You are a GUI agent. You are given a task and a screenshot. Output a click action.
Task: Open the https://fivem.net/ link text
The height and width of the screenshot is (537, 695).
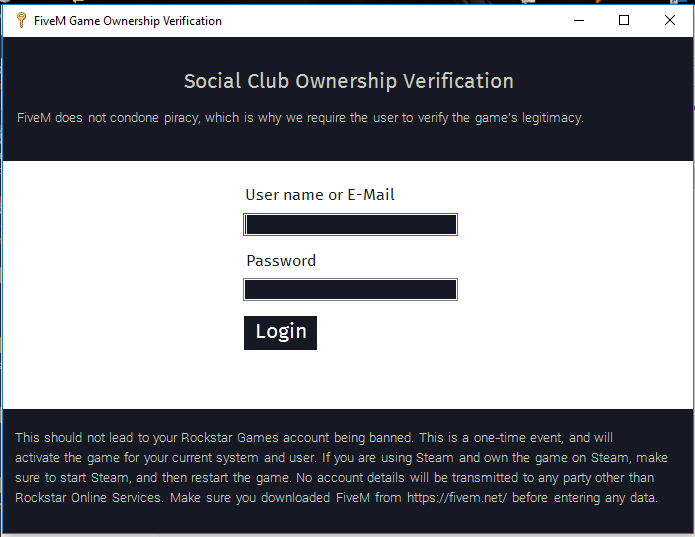457,498
